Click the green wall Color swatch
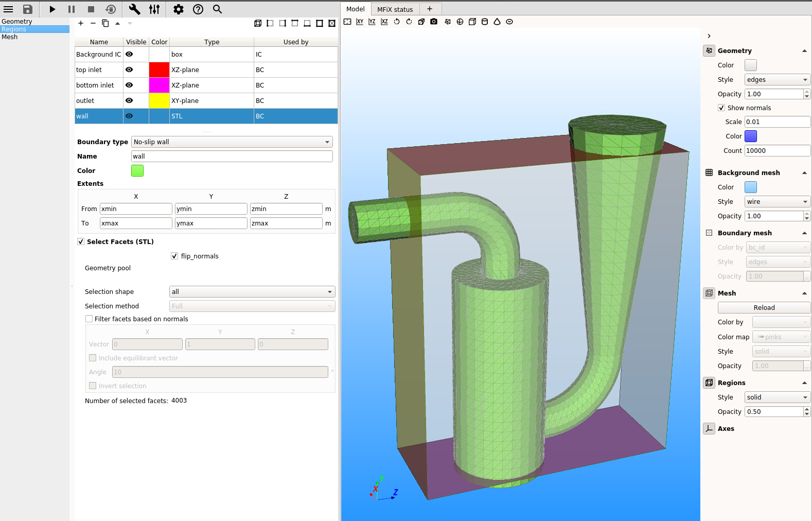Image resolution: width=812 pixels, height=521 pixels. [x=137, y=170]
